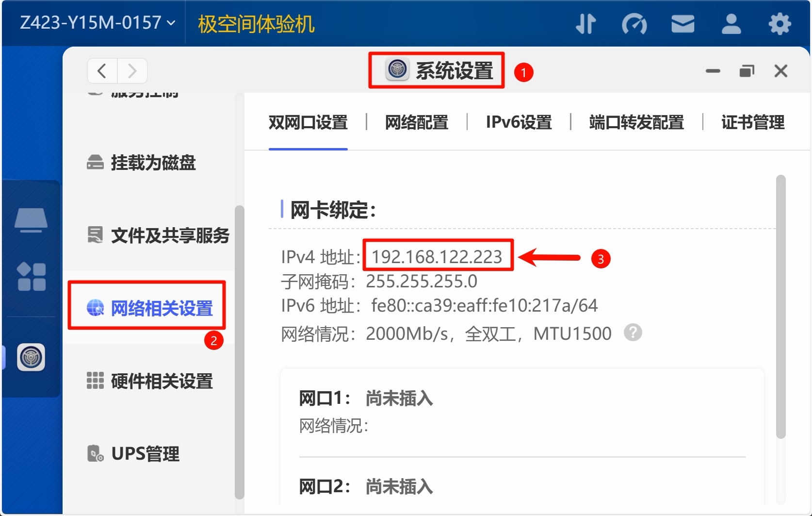Screen dimensions: 812x516
Task: Click the 网卡绑定 section heading
Action: (x=333, y=210)
